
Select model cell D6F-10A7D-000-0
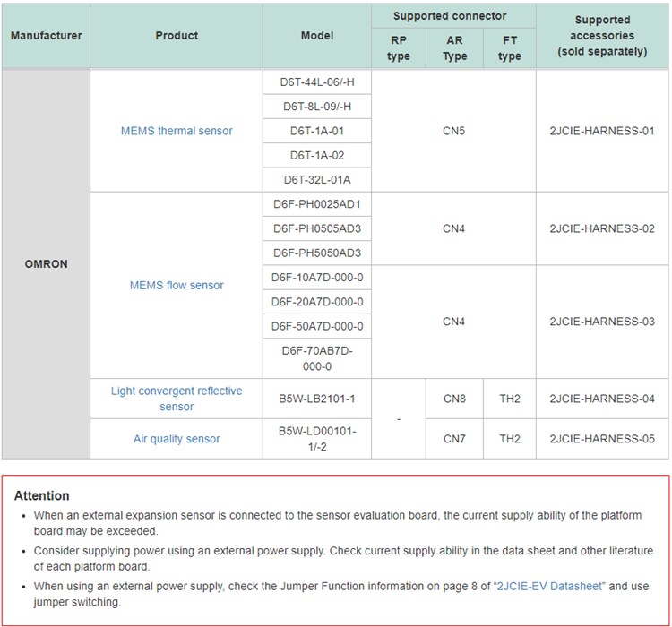317,278
